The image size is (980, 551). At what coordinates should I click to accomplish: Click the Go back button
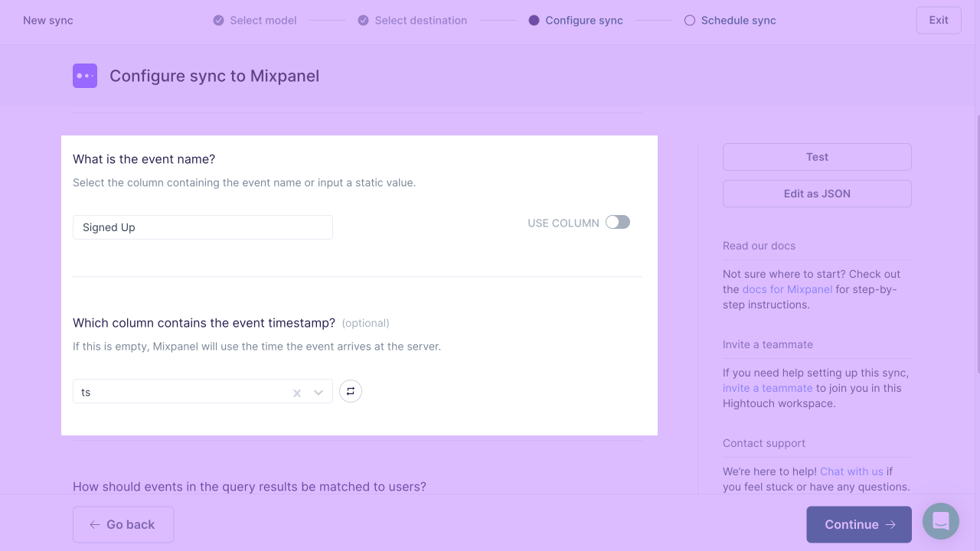click(123, 524)
